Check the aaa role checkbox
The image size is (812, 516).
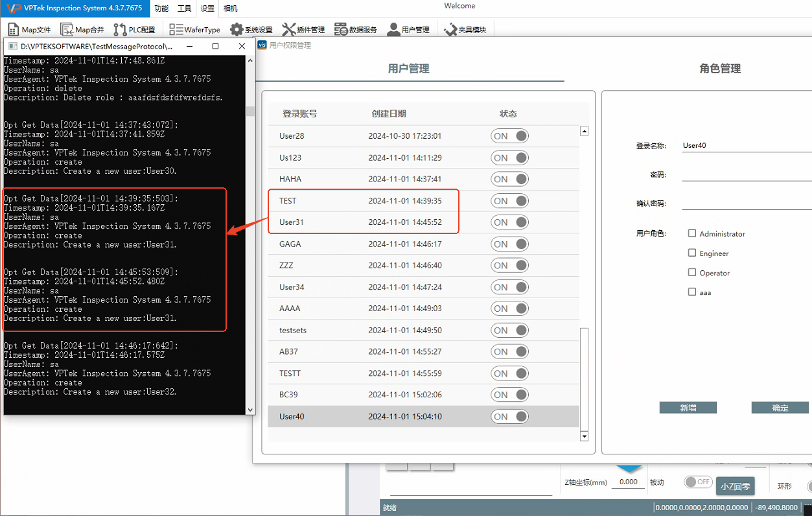click(x=692, y=292)
